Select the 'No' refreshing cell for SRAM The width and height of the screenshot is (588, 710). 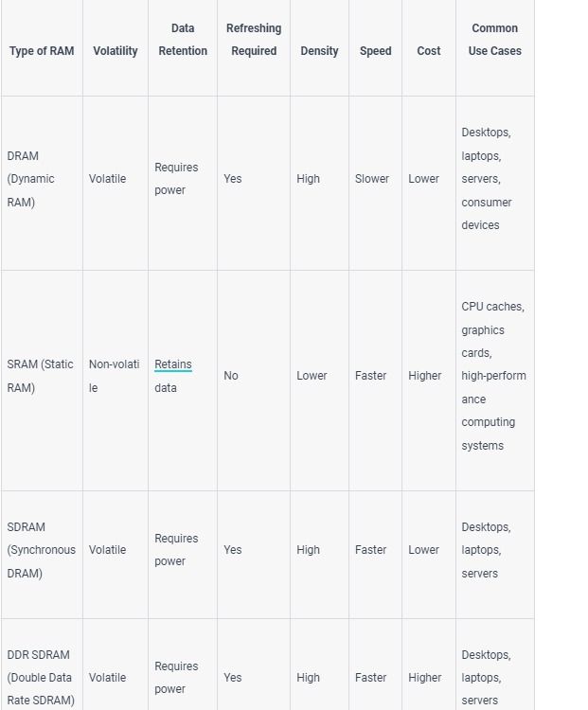coord(231,376)
